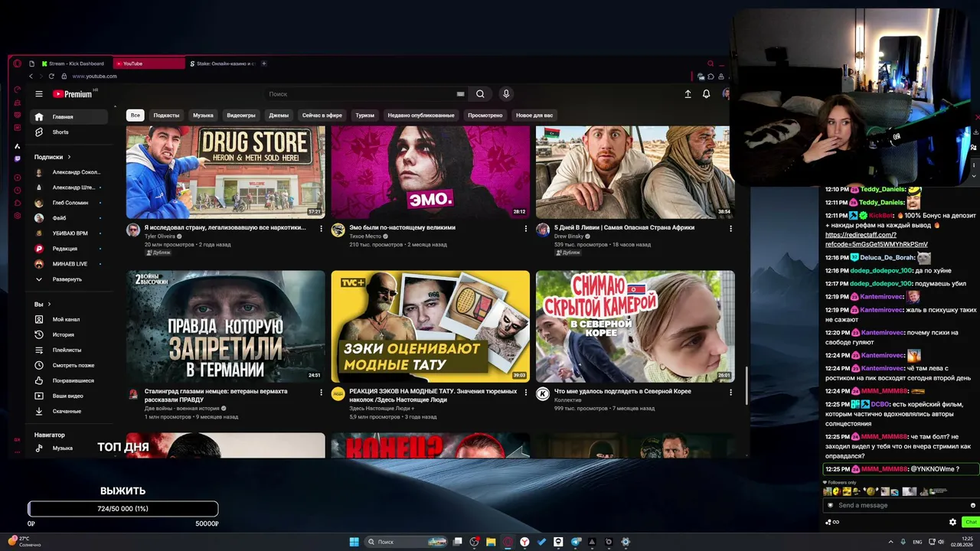Open more options for Tyler Oliveira video

(321, 228)
